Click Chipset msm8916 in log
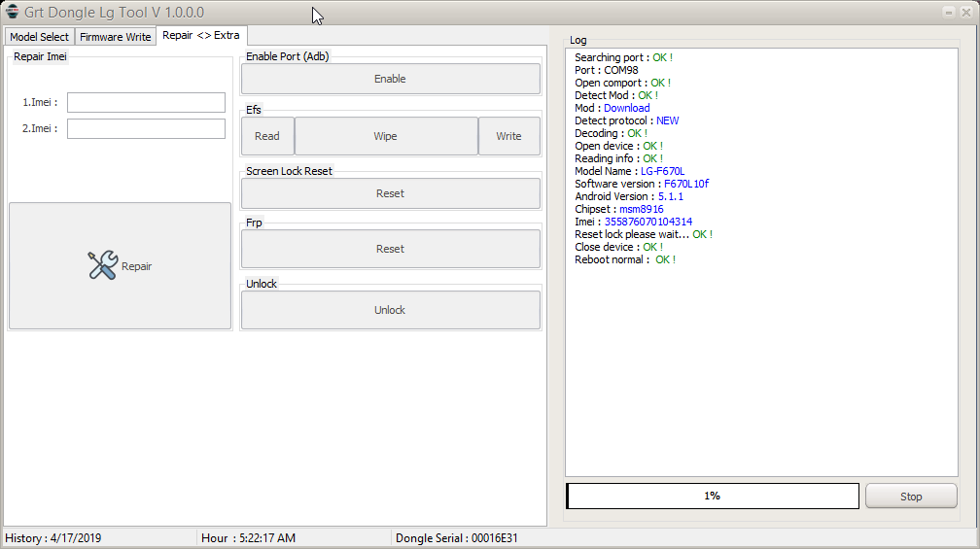This screenshot has height=549, width=980. tap(642, 209)
